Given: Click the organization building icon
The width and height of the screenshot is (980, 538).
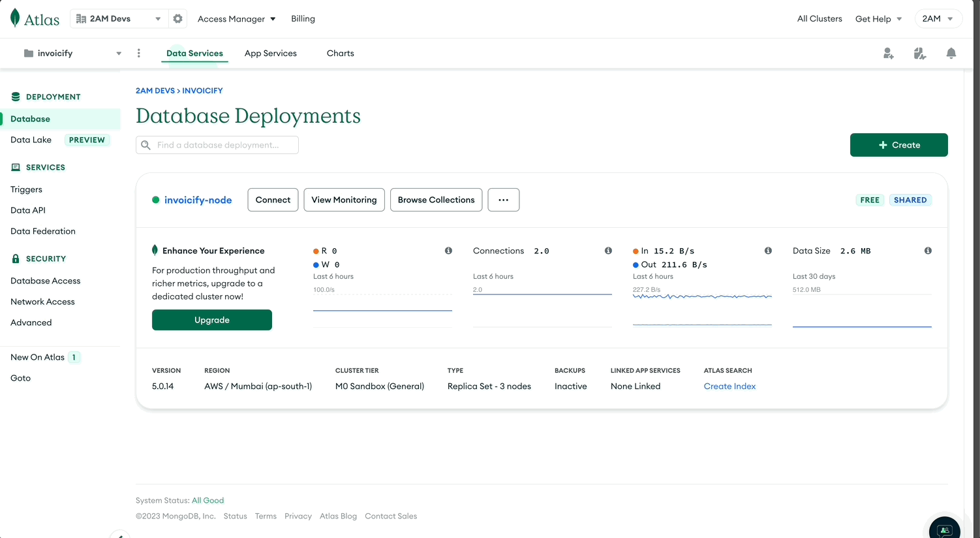Looking at the screenshot, I should 81,19.
